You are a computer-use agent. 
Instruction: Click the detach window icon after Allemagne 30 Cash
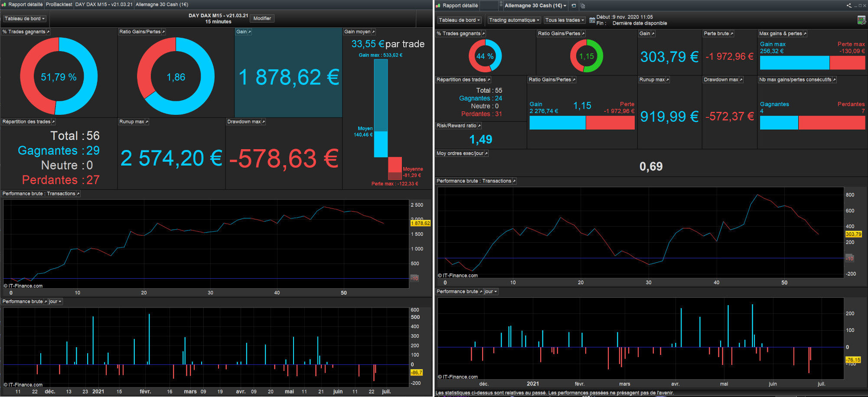point(574,6)
